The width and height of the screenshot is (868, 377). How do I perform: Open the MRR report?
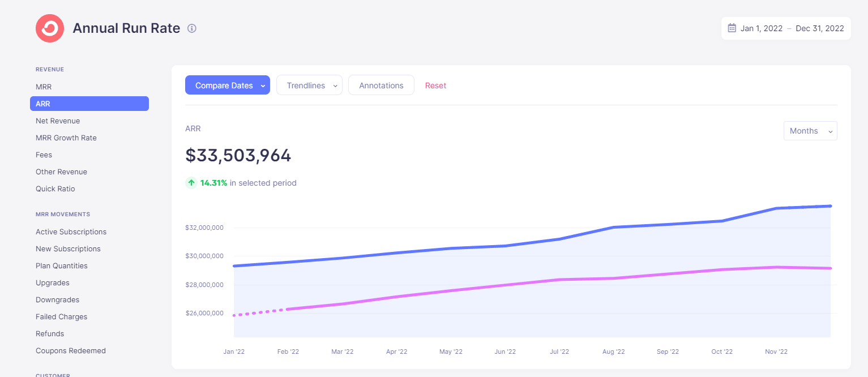point(44,87)
